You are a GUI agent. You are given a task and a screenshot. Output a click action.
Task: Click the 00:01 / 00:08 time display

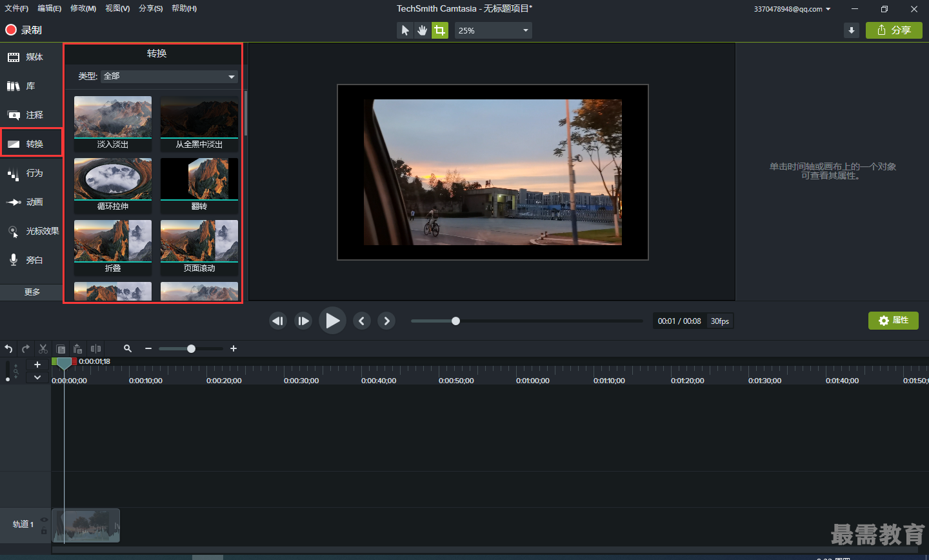[679, 321]
